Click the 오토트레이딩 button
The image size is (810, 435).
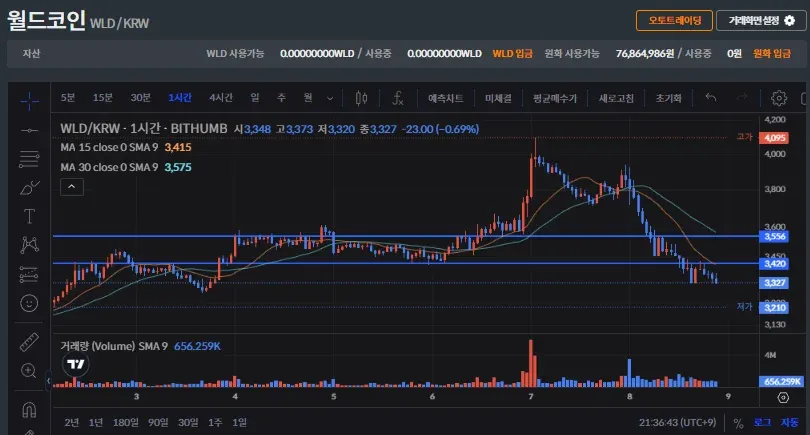pyautogui.click(x=675, y=21)
